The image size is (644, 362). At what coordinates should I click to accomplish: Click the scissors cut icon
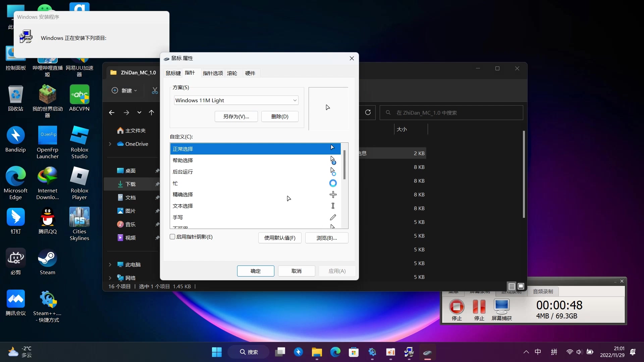tap(155, 90)
